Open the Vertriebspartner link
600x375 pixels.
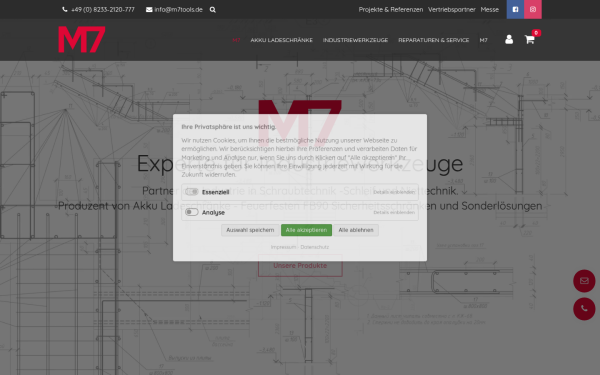click(452, 10)
